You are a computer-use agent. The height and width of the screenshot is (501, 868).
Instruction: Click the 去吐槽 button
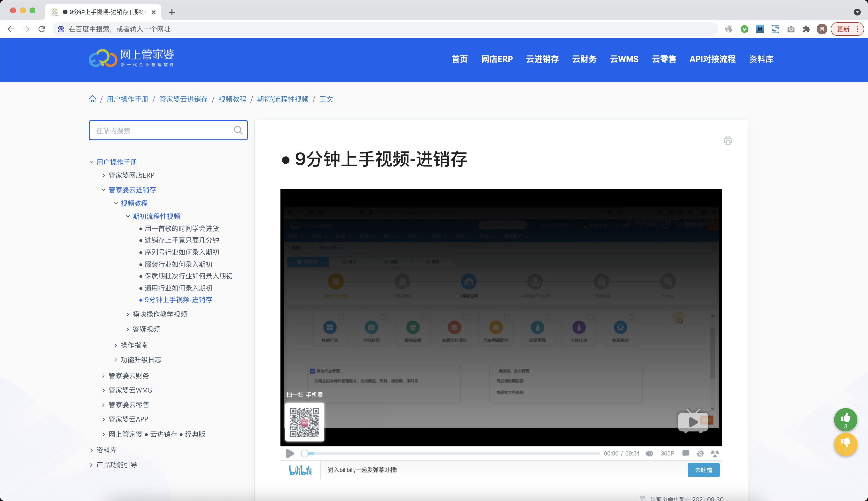(703, 470)
